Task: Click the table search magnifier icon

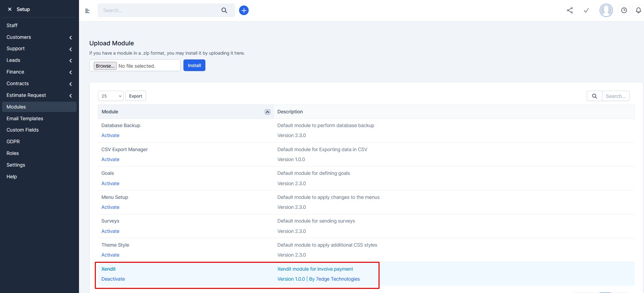Action: (x=595, y=96)
